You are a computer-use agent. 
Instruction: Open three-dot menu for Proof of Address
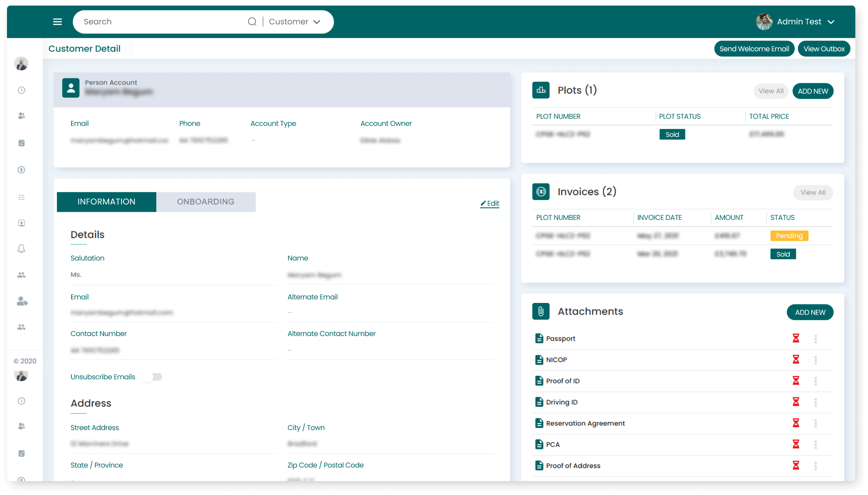click(816, 466)
